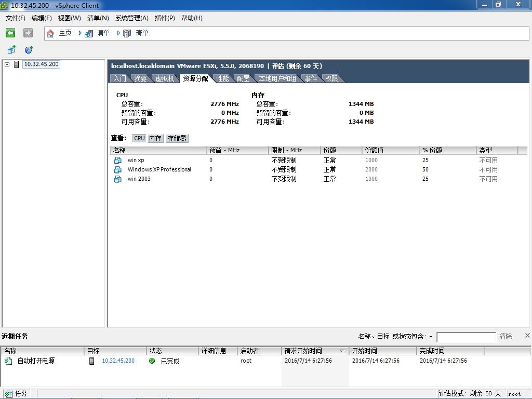Viewport: 532px width, 399px height.
Task: Click the create new resource pool toolbar icon
Action: [29, 50]
